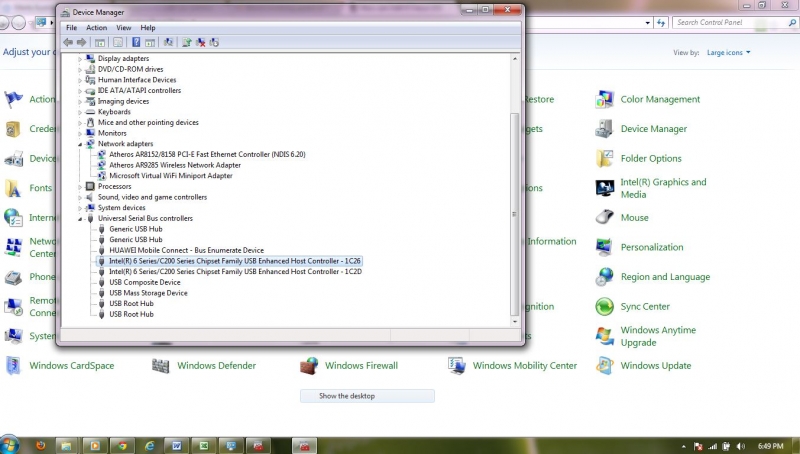Click the Help toolbar icon in Device Manager
This screenshot has width=800, height=454.
pos(135,42)
